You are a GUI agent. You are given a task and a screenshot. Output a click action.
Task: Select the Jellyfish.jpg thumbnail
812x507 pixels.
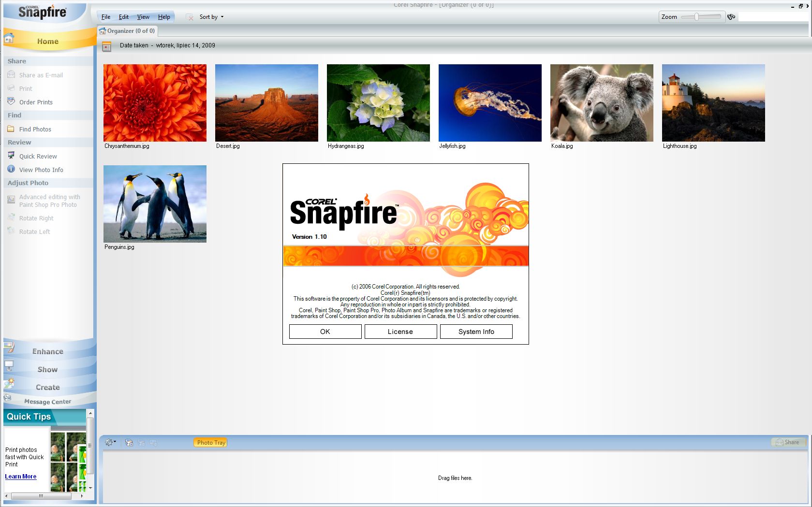click(490, 103)
